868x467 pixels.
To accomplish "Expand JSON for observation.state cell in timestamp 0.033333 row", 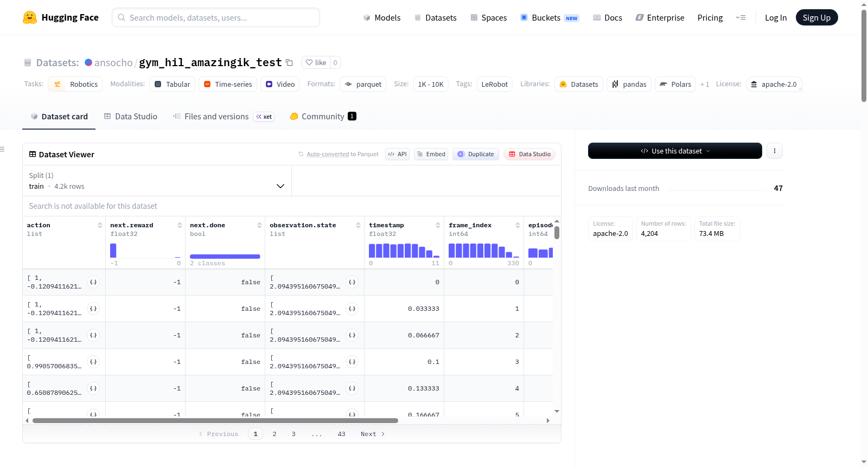I will (x=352, y=309).
